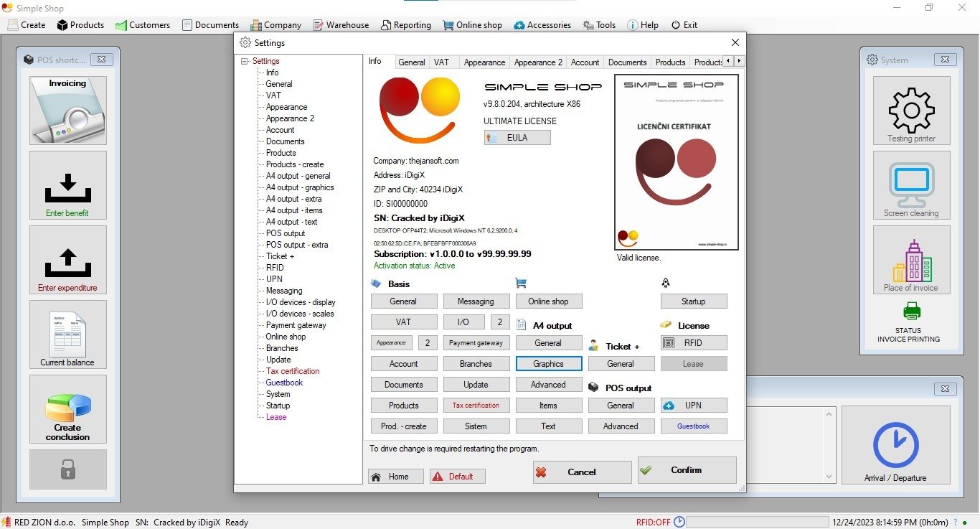This screenshot has height=529, width=980.
Task: Open the EULA button
Action: [x=517, y=138]
